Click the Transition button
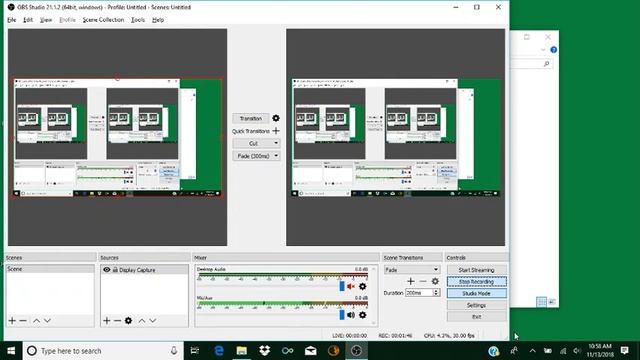The image size is (640, 360). [251, 118]
